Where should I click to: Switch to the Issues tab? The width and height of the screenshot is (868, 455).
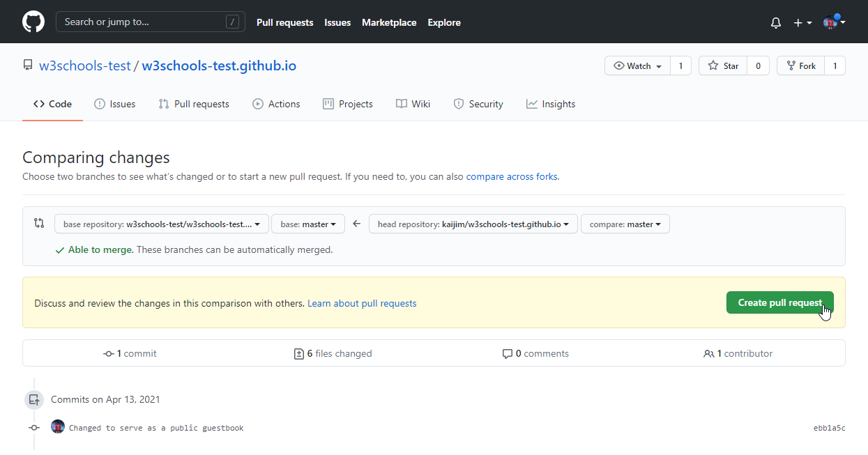click(115, 104)
